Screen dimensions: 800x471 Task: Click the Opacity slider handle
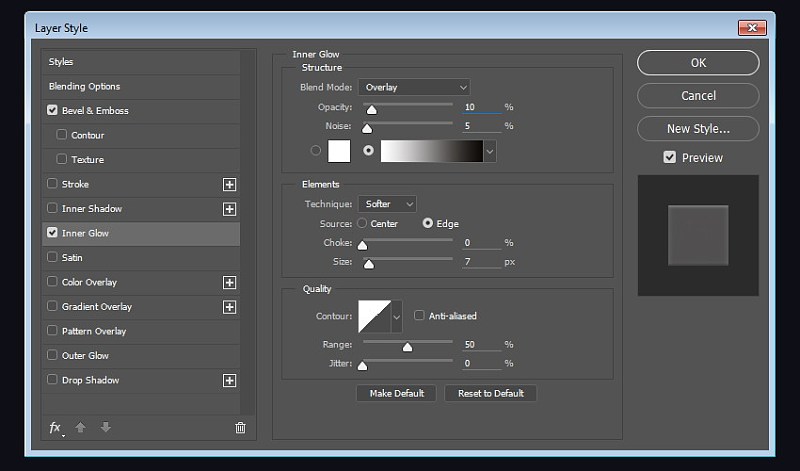[x=372, y=110]
